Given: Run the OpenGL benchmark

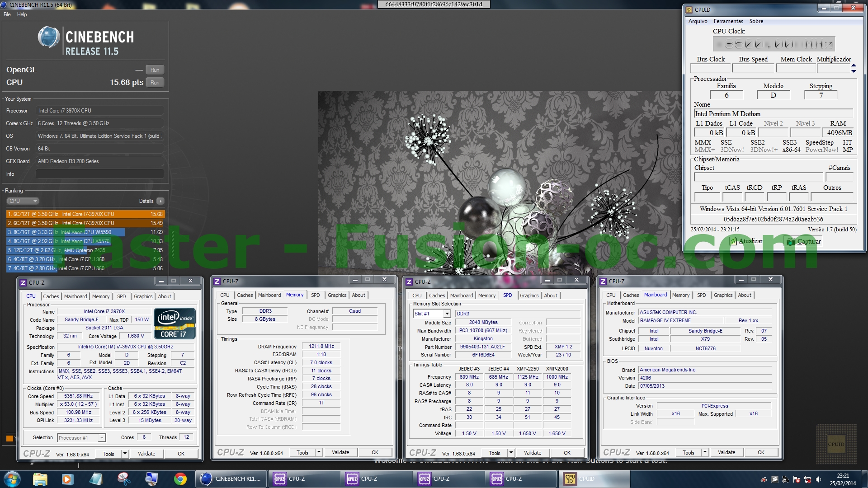Looking at the screenshot, I should (x=155, y=70).
